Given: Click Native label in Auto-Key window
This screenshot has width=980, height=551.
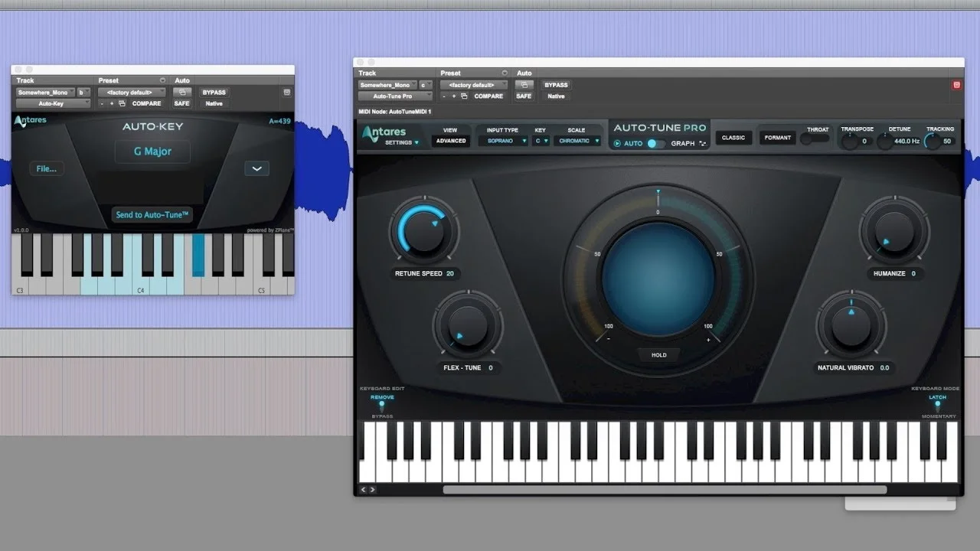Looking at the screenshot, I should (x=214, y=104).
